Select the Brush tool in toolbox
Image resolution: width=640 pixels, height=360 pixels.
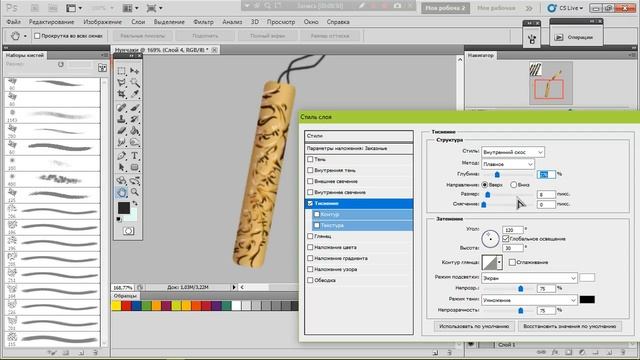click(135, 108)
